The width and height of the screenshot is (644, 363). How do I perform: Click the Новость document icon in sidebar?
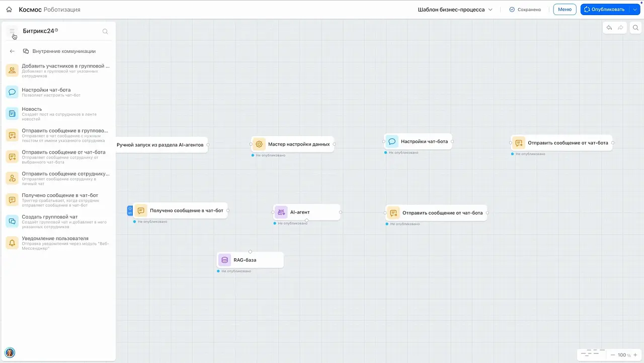tap(12, 113)
